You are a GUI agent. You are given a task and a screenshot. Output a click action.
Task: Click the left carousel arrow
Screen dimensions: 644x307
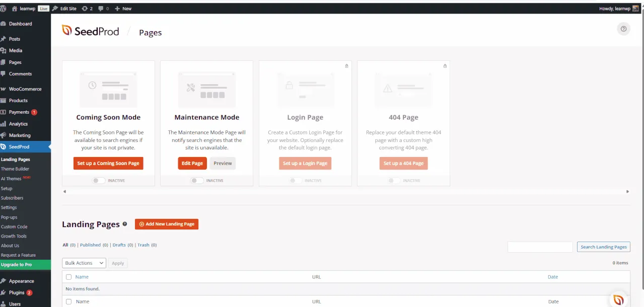(x=64, y=191)
